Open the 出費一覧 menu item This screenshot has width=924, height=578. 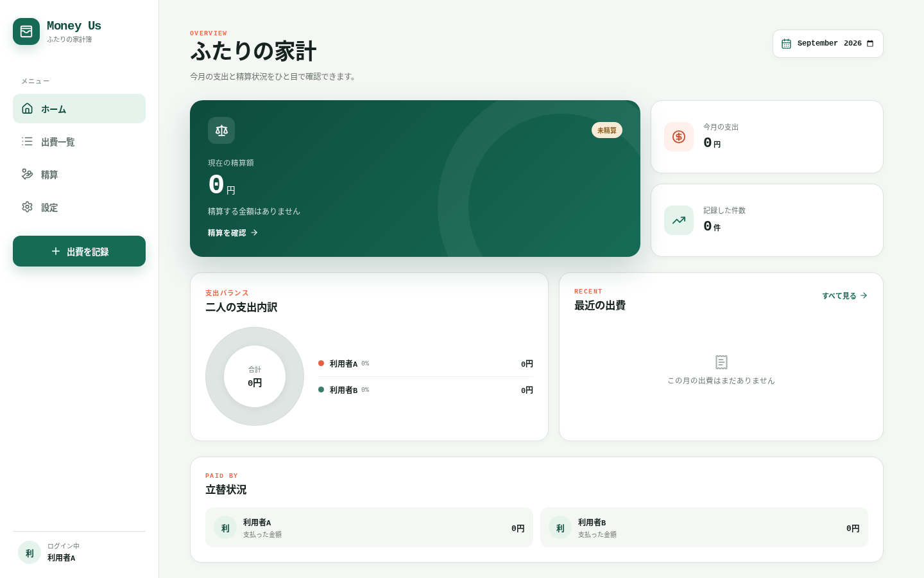tap(79, 141)
